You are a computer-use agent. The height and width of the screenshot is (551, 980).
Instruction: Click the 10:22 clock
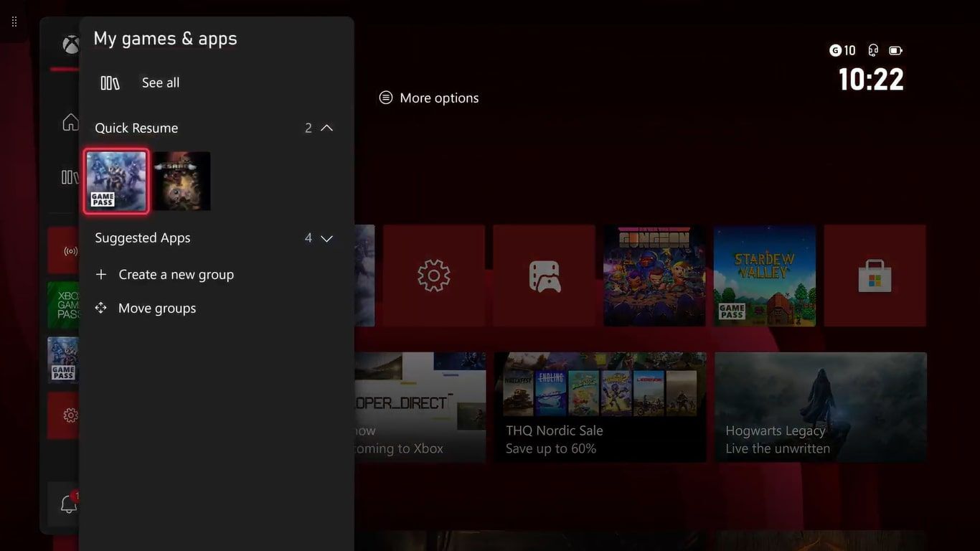[x=871, y=79]
